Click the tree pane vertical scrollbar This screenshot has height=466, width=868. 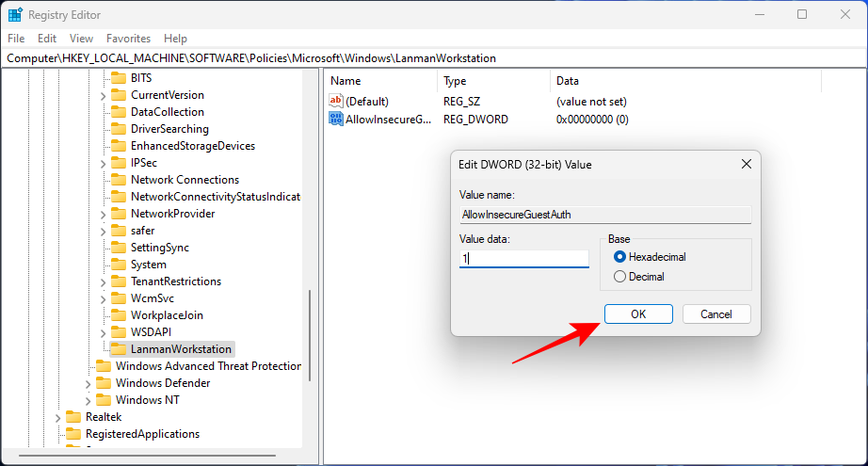[310, 335]
